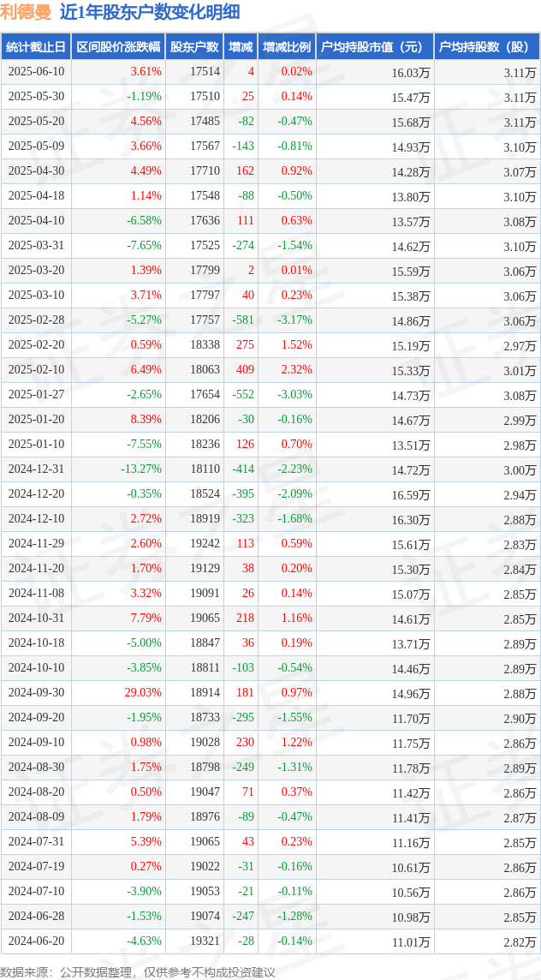
Task: Select the -13.27% price change cell
Action: (x=118, y=469)
